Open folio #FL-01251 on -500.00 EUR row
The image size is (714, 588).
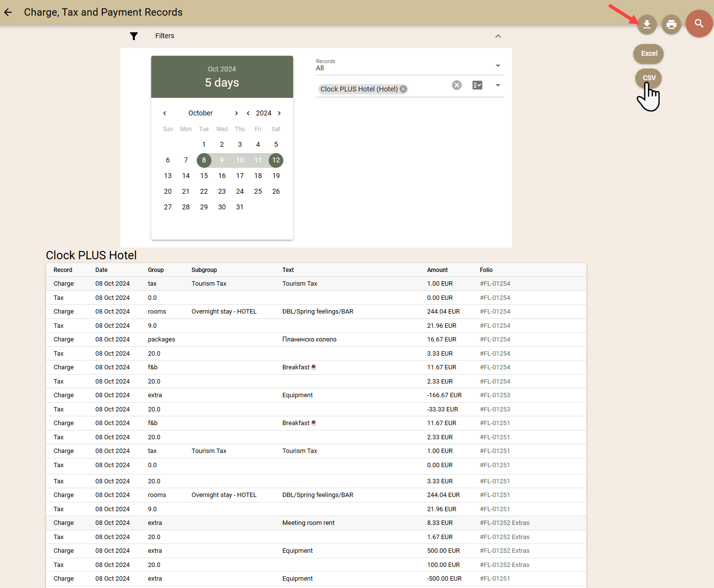click(495, 579)
